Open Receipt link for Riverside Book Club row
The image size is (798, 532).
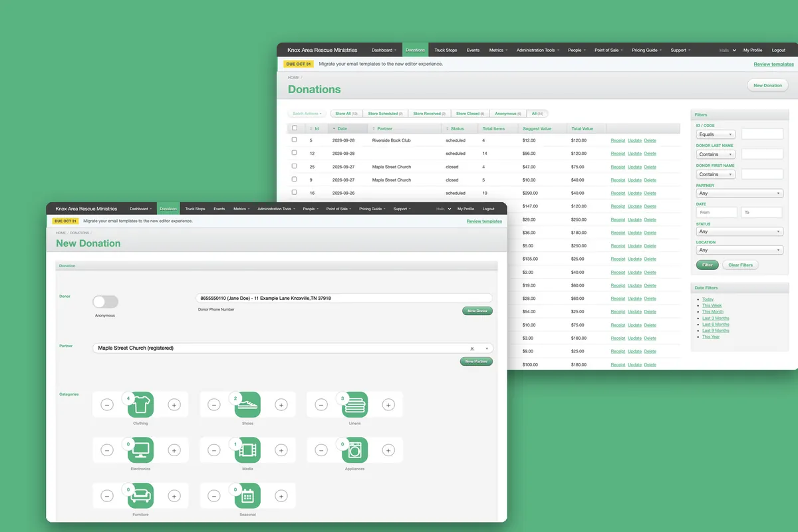tap(618, 140)
